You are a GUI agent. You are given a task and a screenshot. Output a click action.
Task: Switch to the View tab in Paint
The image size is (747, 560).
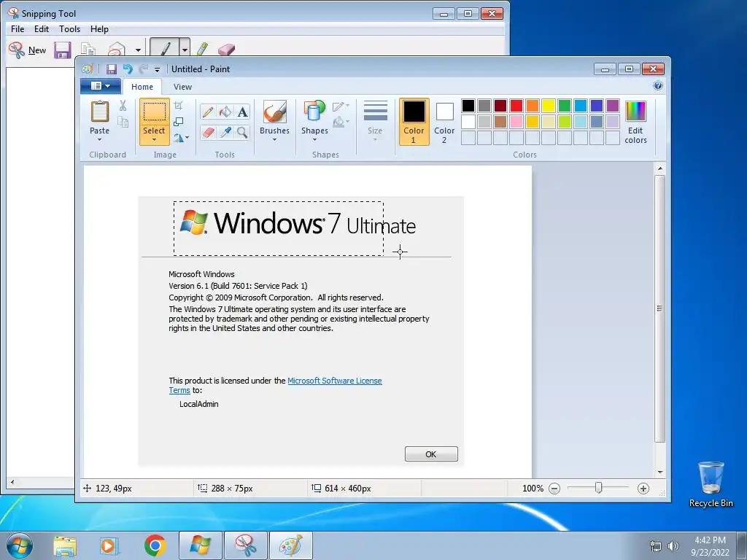(182, 87)
